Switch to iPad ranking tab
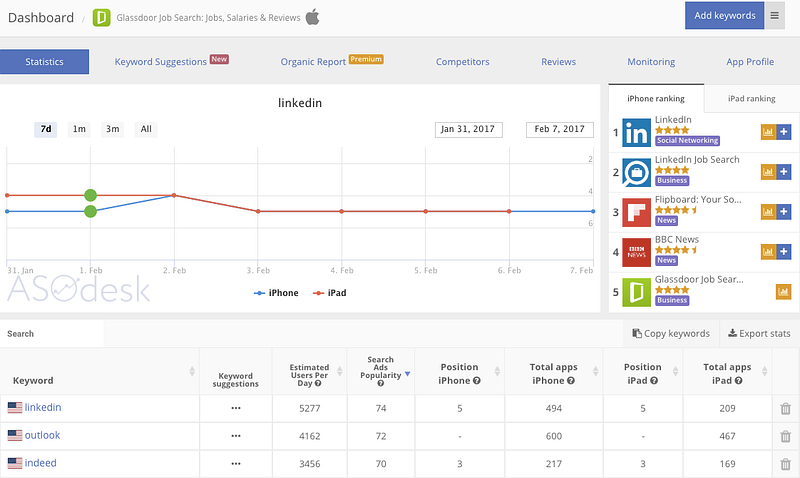Viewport: 800px width, 478px height. 751,99
